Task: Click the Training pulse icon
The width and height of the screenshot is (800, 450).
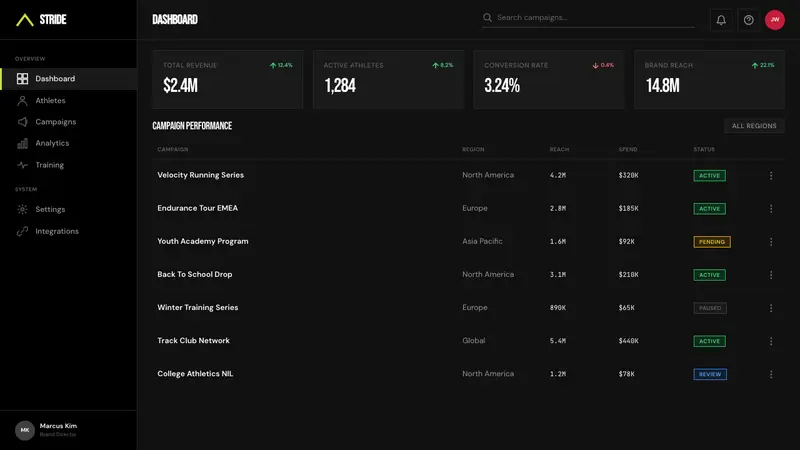Action: 22,165
